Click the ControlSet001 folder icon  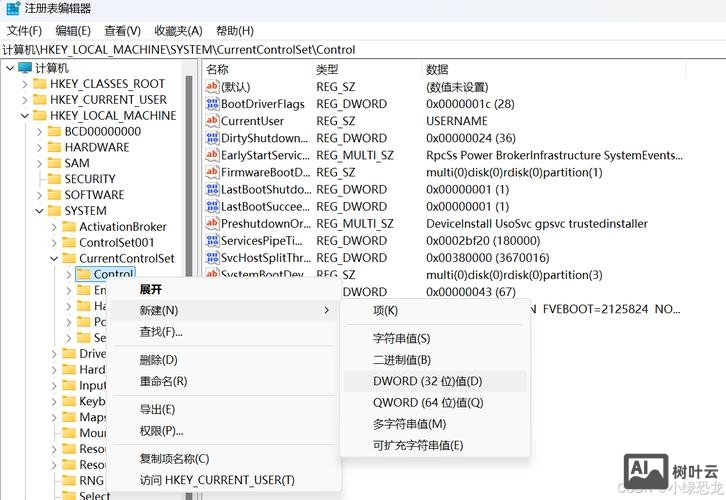(69, 242)
